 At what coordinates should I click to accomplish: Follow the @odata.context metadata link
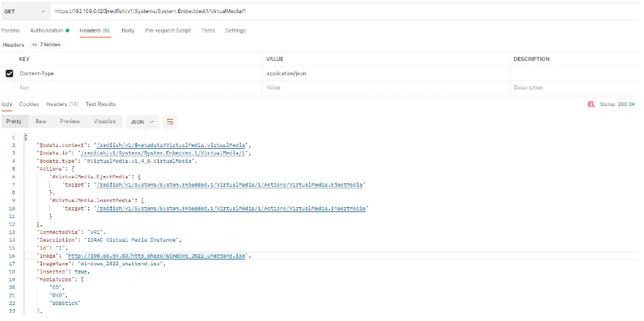[171, 145]
